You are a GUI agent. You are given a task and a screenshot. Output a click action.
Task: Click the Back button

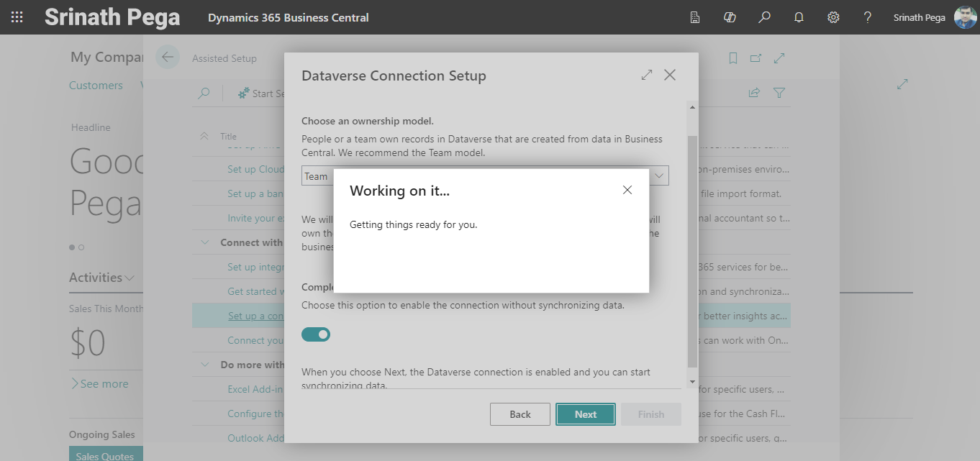tap(520, 414)
